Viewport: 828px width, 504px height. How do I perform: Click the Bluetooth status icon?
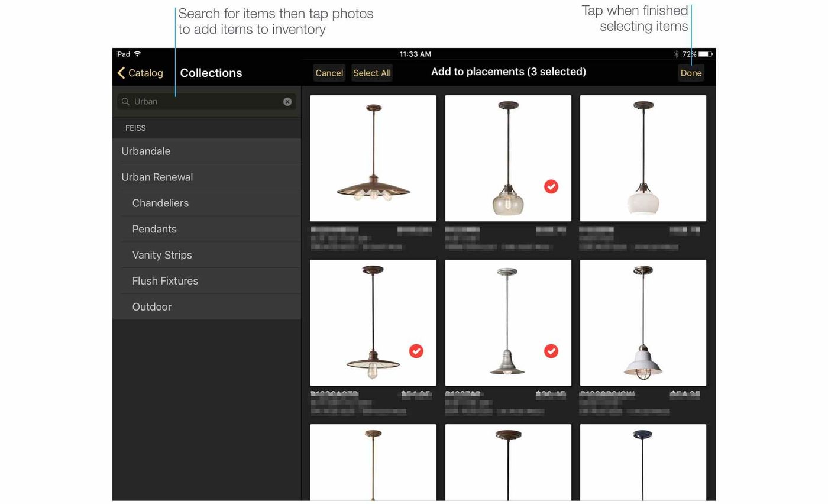pyautogui.click(x=676, y=54)
